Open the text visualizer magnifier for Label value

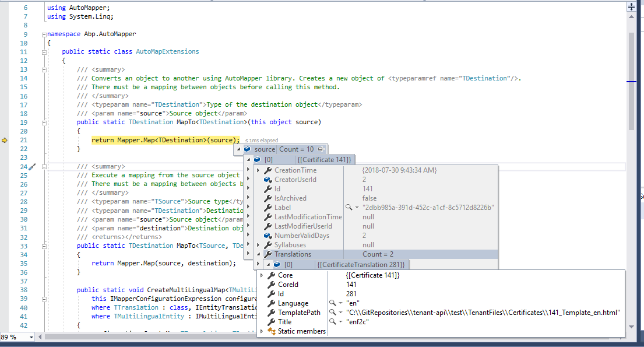(348, 207)
